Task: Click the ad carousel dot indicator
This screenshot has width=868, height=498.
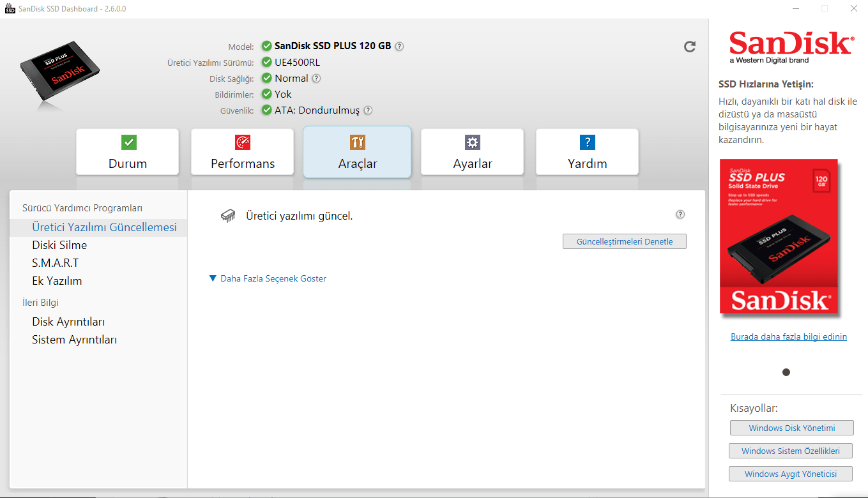Action: pos(786,372)
